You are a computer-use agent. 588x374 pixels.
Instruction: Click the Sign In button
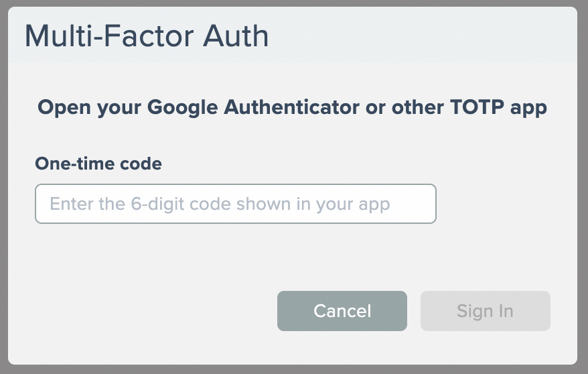pyautogui.click(x=485, y=311)
